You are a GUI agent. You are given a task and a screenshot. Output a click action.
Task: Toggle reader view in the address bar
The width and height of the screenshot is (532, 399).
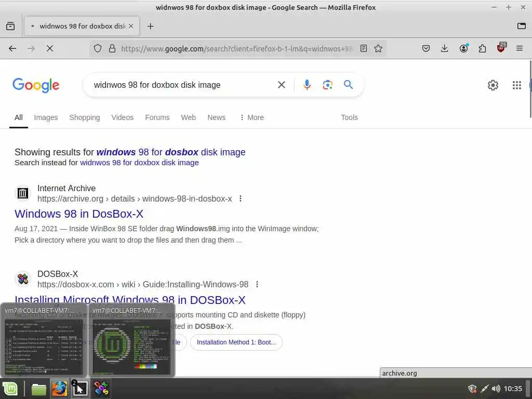click(x=363, y=48)
